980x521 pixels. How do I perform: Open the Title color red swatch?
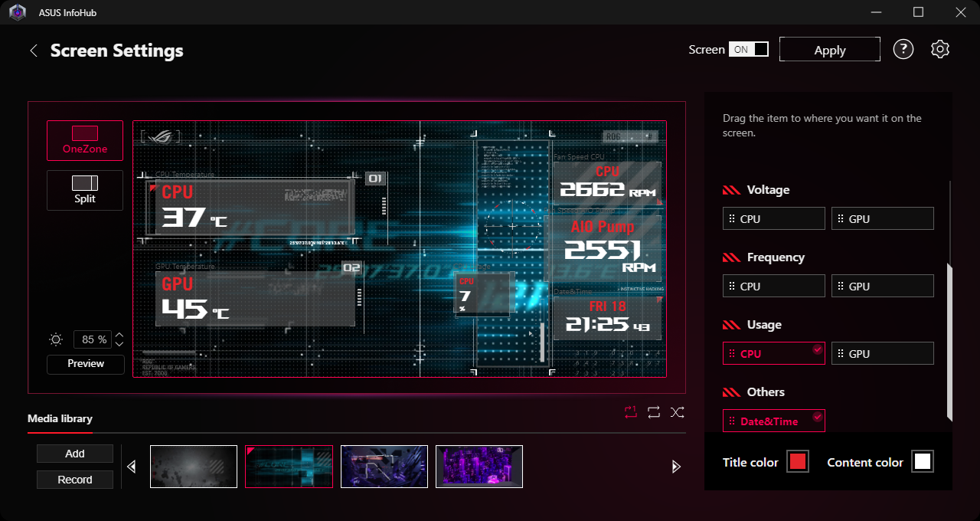click(x=798, y=461)
